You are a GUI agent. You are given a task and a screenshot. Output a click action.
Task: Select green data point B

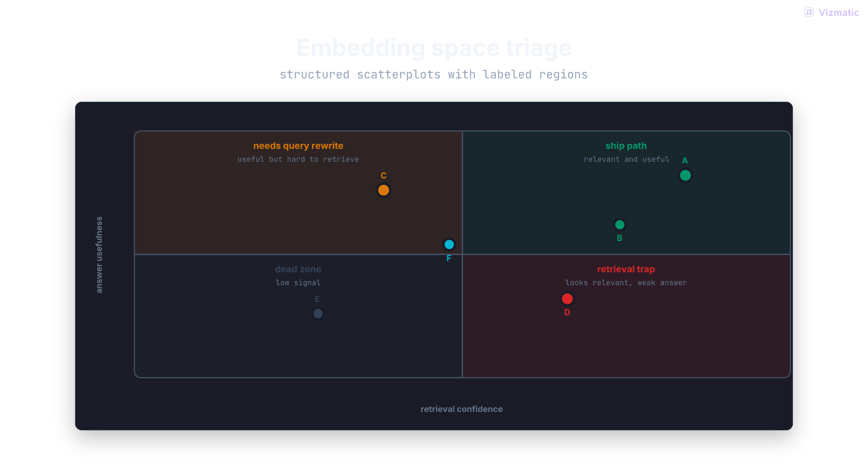620,225
